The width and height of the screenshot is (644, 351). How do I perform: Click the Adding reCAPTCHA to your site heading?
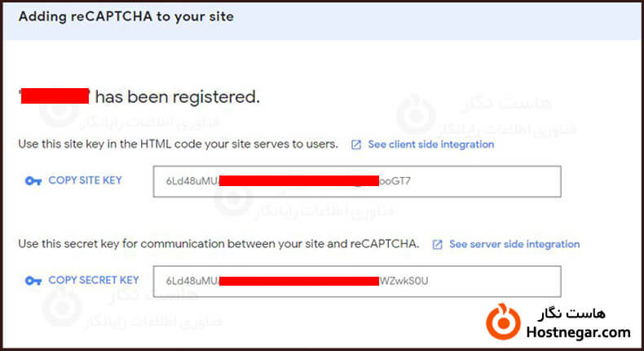pyautogui.click(x=126, y=16)
